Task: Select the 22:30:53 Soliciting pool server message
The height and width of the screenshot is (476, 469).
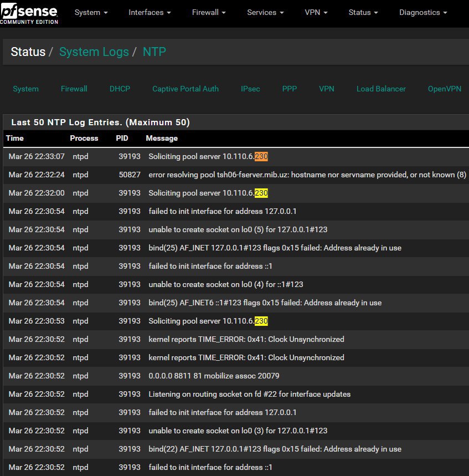Action: pos(208,321)
